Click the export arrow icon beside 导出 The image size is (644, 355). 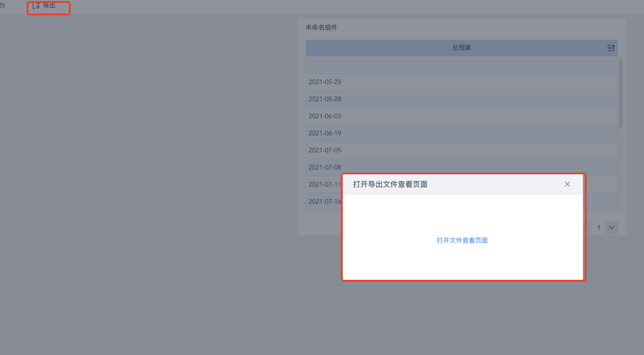point(36,5)
